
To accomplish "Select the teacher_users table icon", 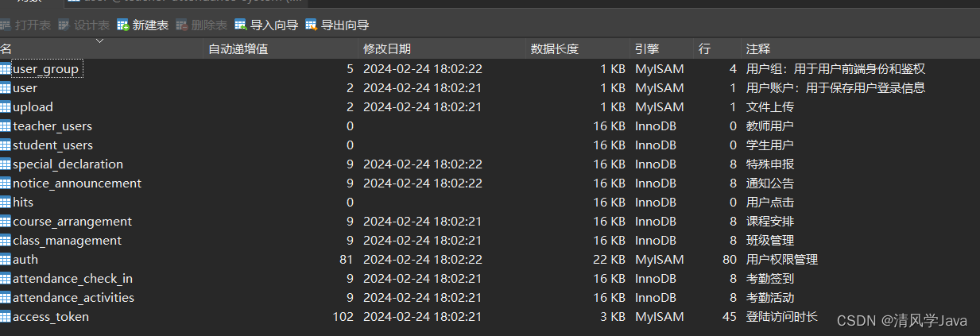I will [6, 126].
